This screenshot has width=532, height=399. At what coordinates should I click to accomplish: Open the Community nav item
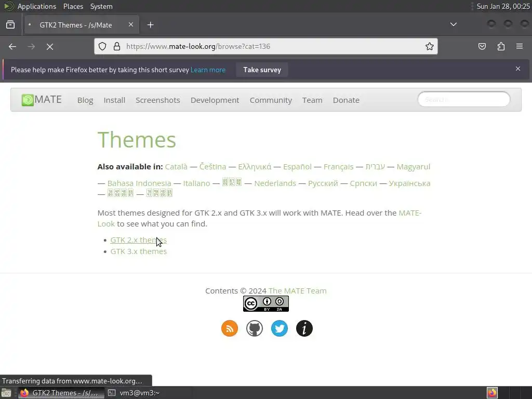[x=271, y=100]
